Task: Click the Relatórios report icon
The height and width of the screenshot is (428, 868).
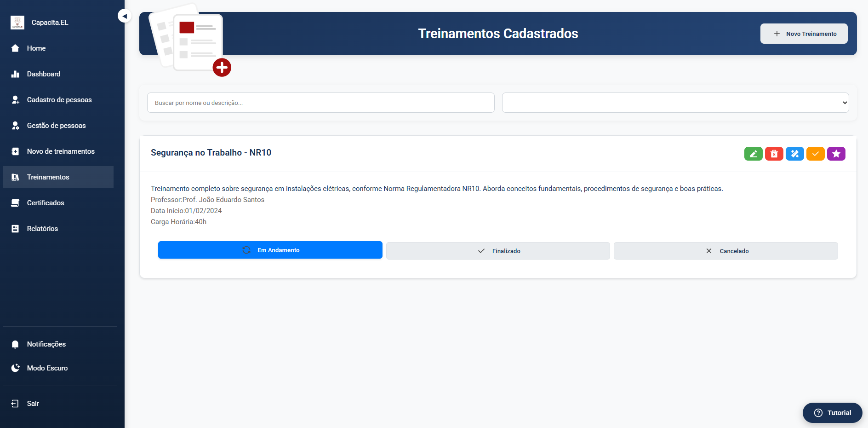Action: pos(15,229)
